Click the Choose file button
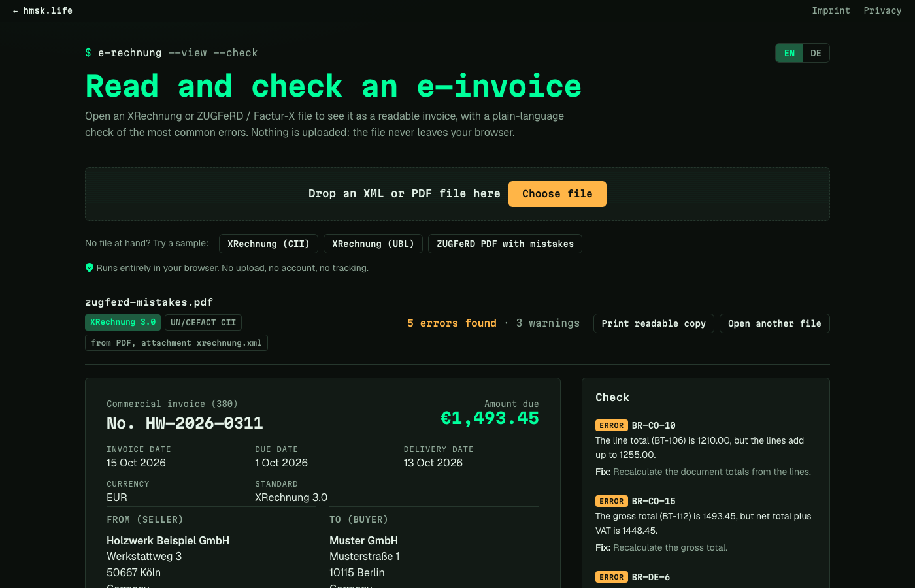Viewport: 915px width, 588px height. coord(557,194)
